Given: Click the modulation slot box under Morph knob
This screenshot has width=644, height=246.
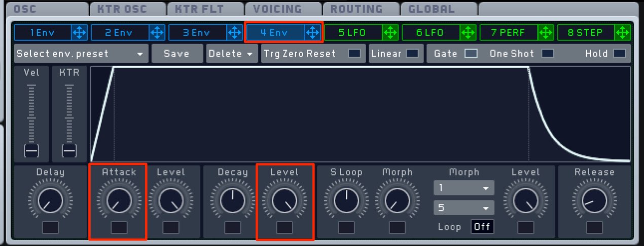Looking at the screenshot, I should point(397,227).
